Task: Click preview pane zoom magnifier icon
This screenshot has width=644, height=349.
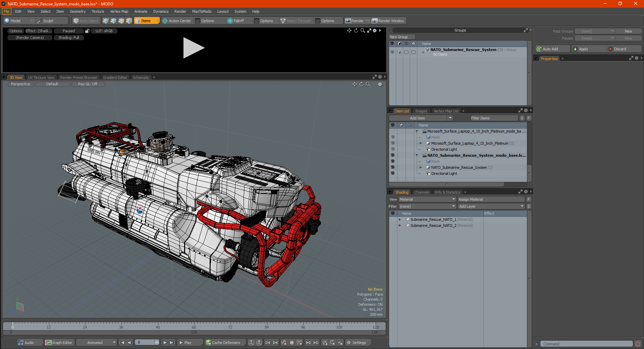Action: (363, 31)
